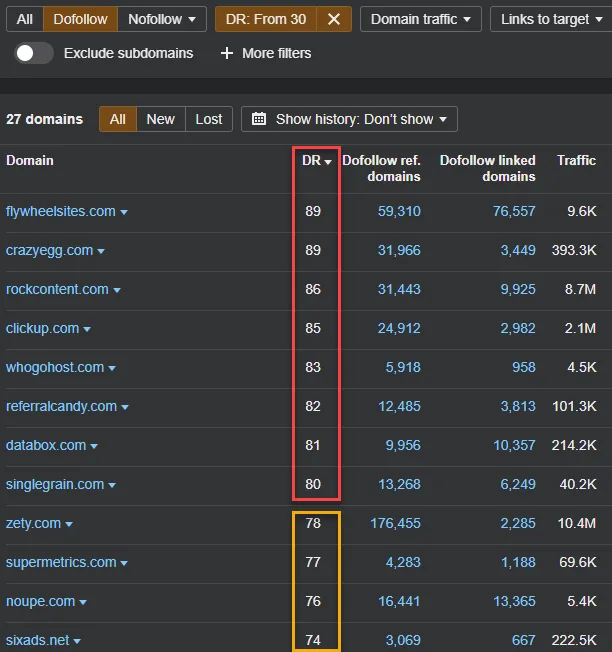612x652 pixels.
Task: Open the rockcontent.com link
Action: [57, 289]
